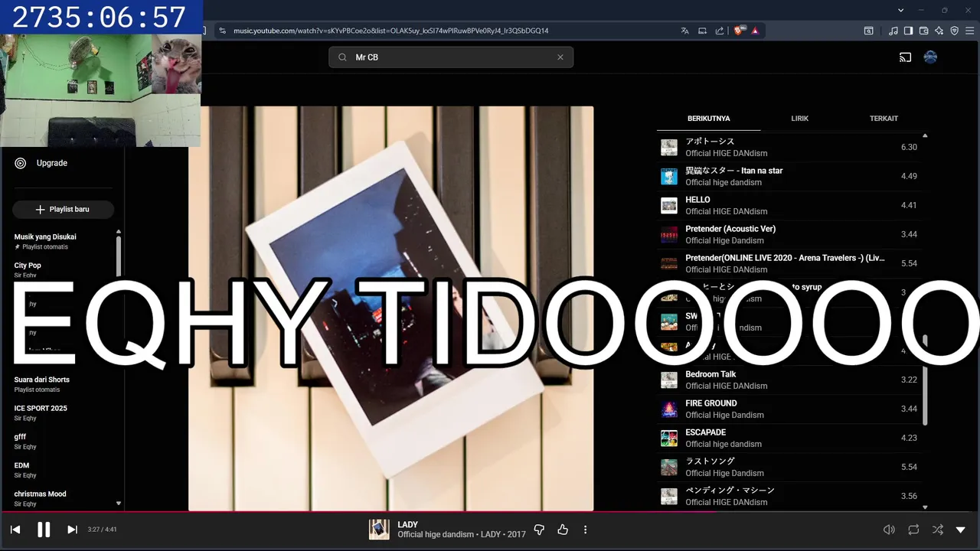980x551 pixels.
Task: Play Bedroom Talk from the queue
Action: click(790, 380)
